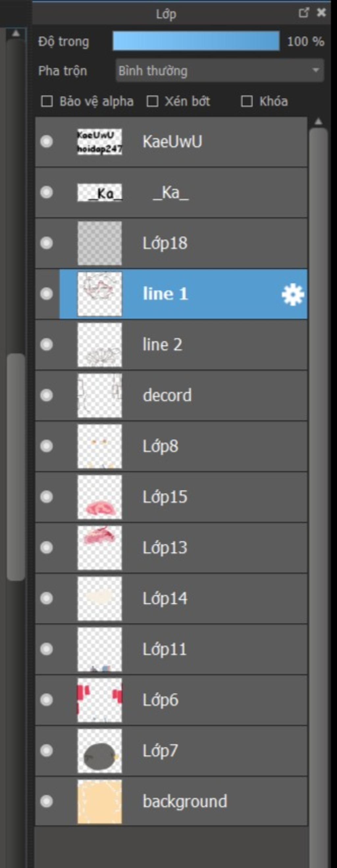Click the Lớp13 layer thumbnail
The image size is (337, 868).
coord(100,548)
